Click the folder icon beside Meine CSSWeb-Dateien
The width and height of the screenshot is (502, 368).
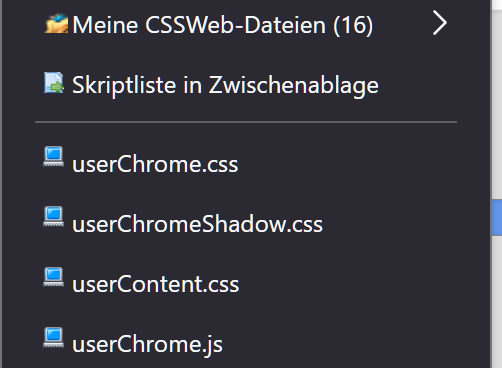pos(56,23)
